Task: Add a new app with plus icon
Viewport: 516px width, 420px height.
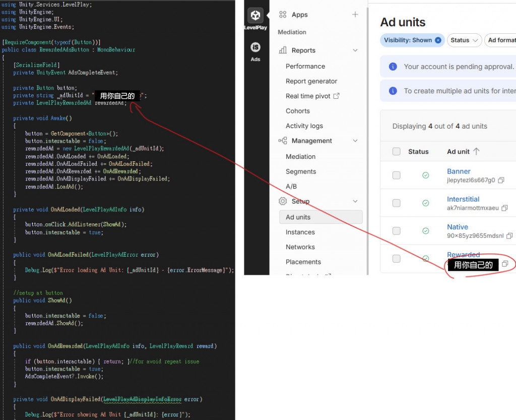Action: pyautogui.click(x=355, y=15)
